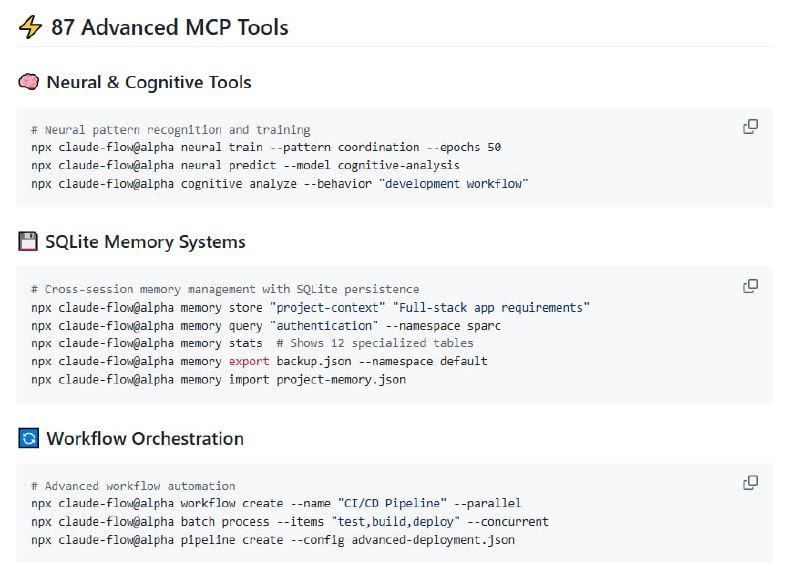Click the "SQLite Memory Systems" heading text
Viewport: 800px width, 563px height.
click(x=145, y=242)
